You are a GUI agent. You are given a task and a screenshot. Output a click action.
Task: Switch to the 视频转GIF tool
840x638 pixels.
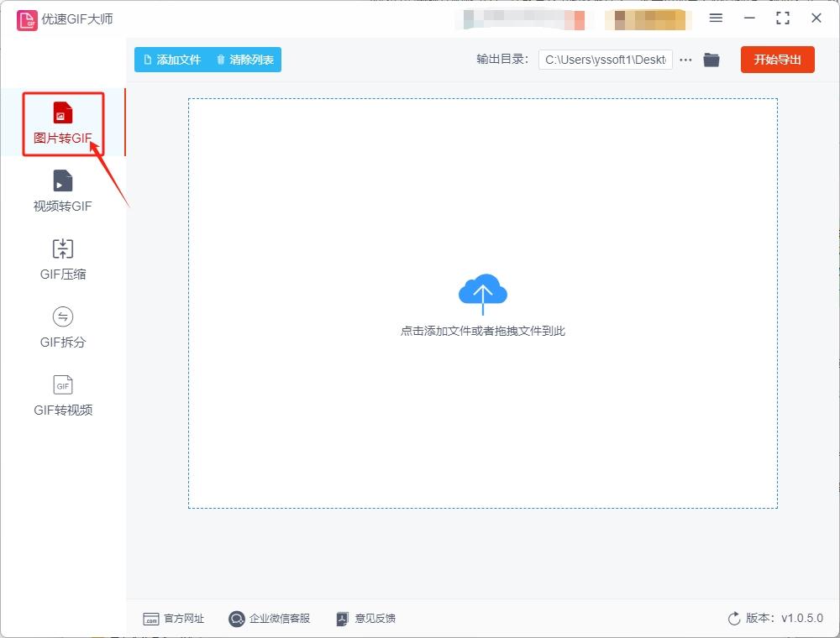62,191
